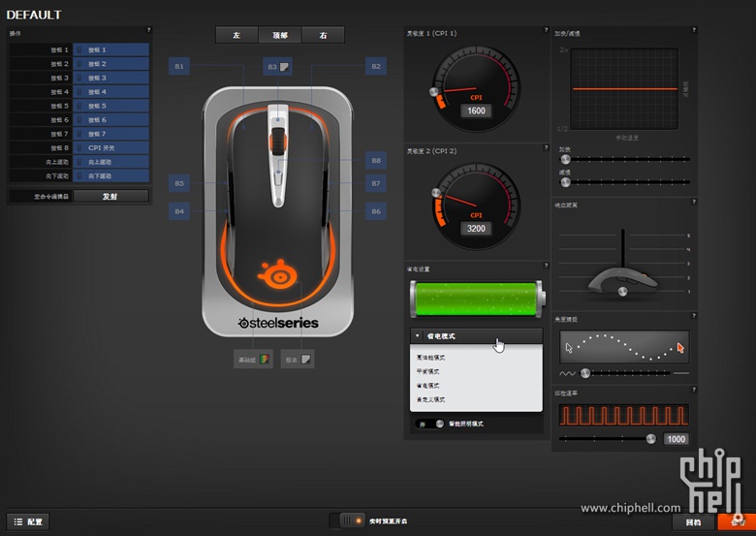Click the revert button beside the orange save button
756x536 pixels.
693,522
